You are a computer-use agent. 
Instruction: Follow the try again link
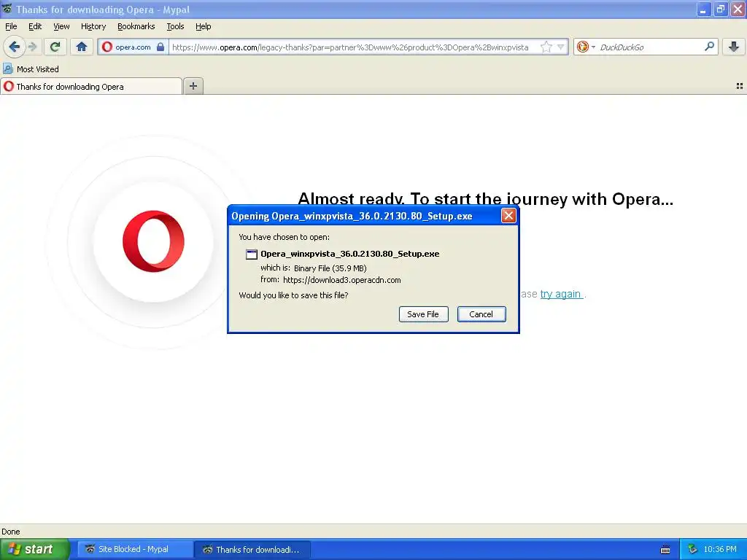(561, 295)
